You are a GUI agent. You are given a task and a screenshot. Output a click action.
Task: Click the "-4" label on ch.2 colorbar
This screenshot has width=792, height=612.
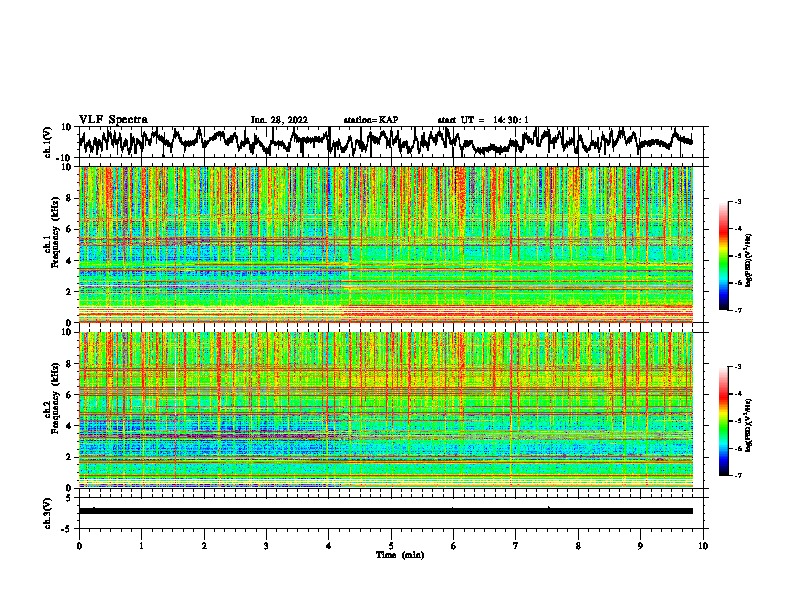point(737,394)
